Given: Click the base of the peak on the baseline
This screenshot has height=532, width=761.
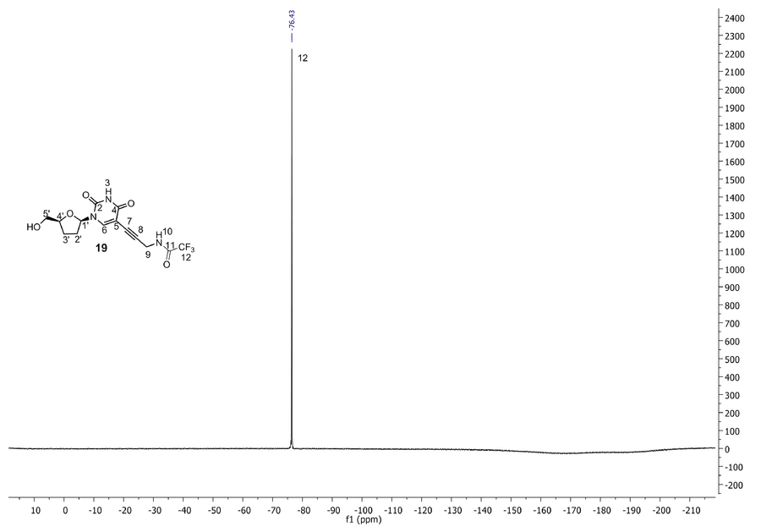Looking at the screenshot, I should 292,444.
